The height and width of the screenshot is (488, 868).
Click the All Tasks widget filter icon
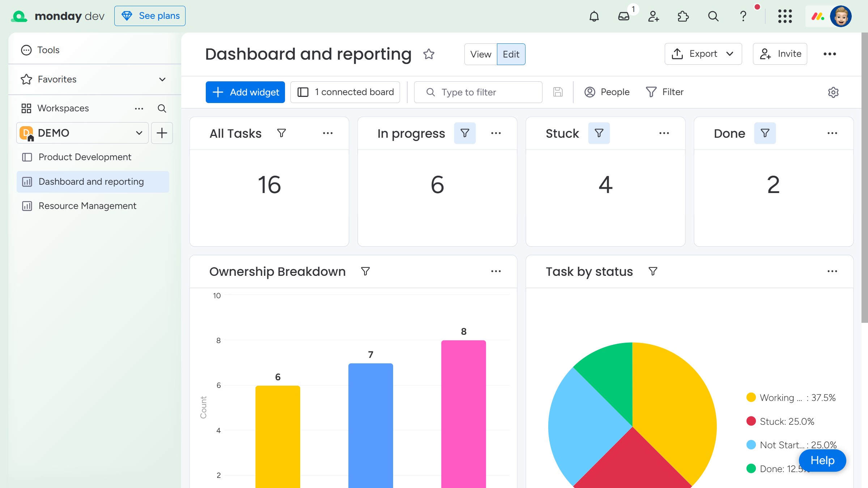[x=281, y=133]
